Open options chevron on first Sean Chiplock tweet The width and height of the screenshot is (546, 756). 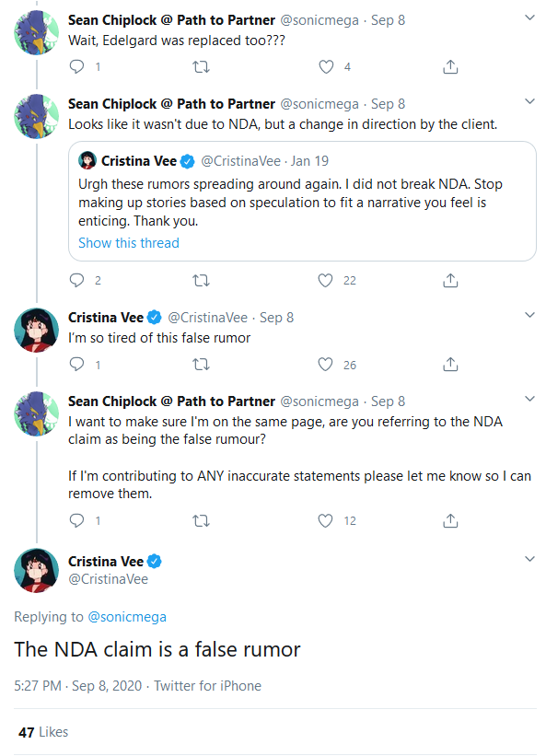[x=529, y=17]
